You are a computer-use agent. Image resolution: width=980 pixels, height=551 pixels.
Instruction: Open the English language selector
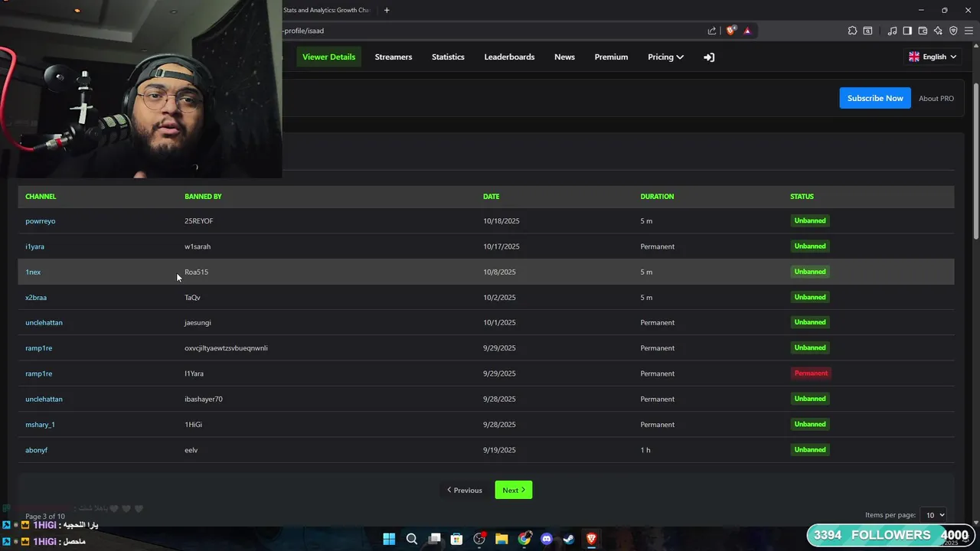(x=933, y=57)
